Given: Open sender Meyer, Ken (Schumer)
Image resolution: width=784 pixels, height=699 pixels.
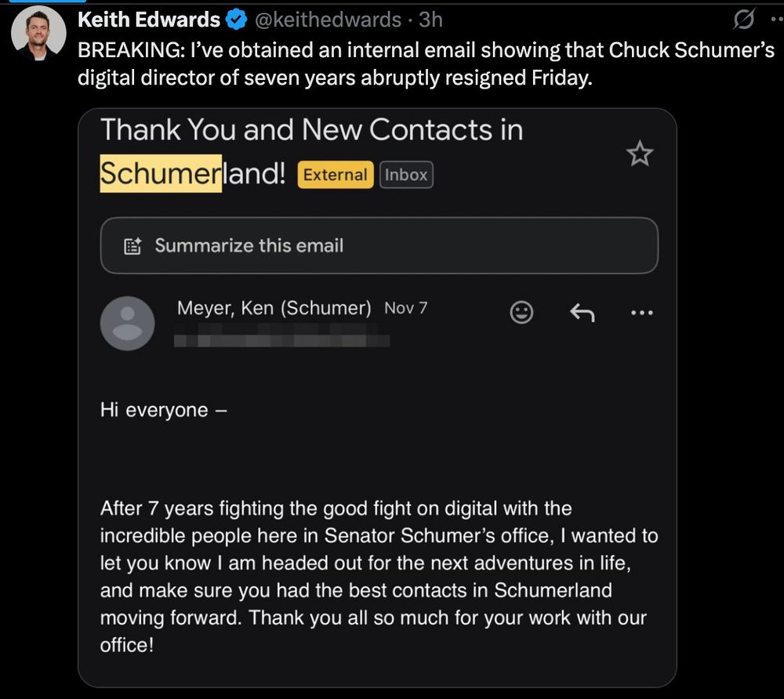Looking at the screenshot, I should pos(274,308).
